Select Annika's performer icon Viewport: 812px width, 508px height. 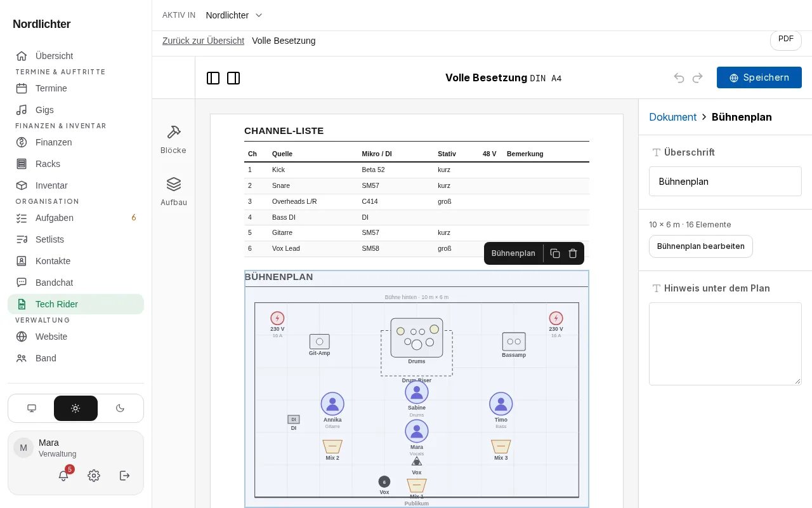pos(332,404)
